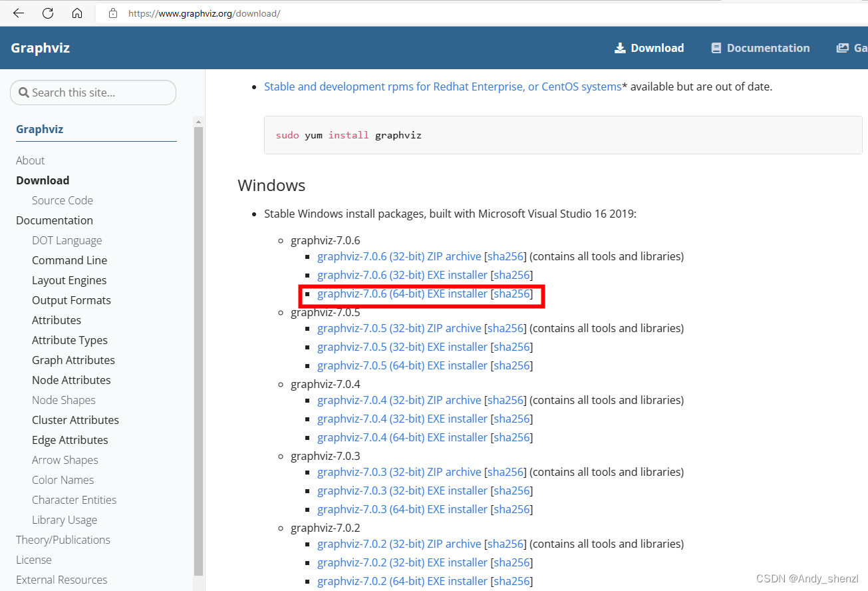Click the download icon in navbar
The width and height of the screenshot is (868, 591).
pyautogui.click(x=620, y=48)
